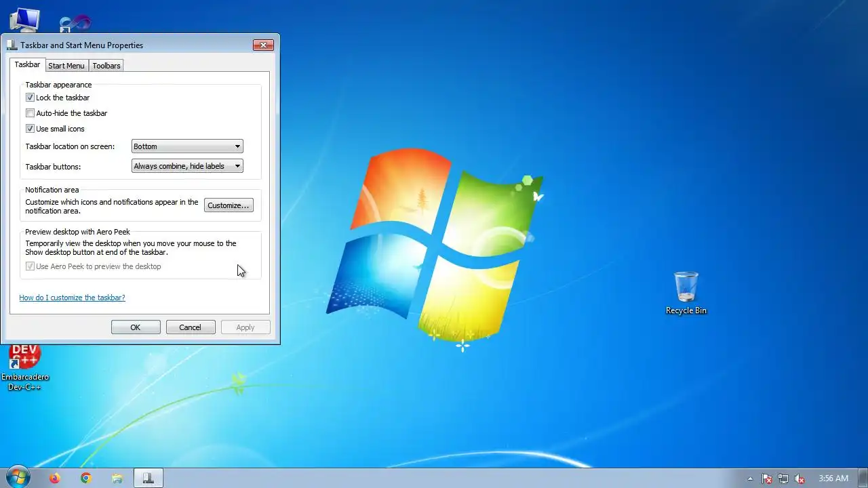Uncheck Use small icons
Viewport: 868px width, 488px height.
pos(30,129)
